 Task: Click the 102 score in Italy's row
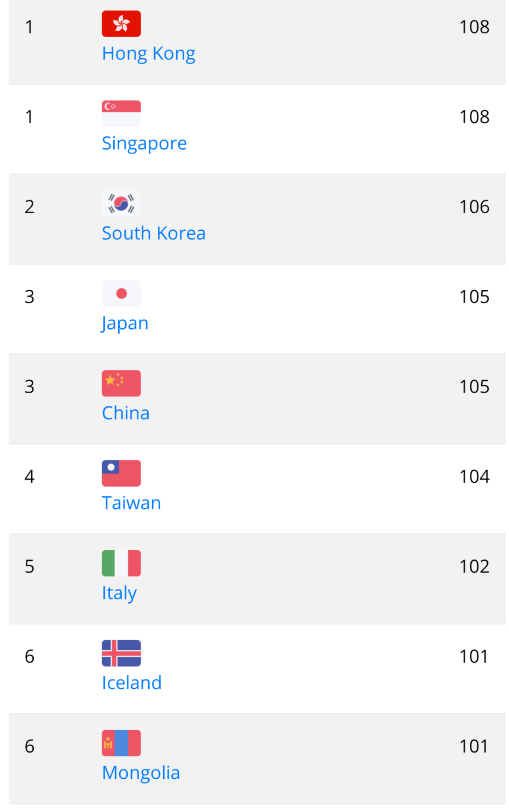pos(474,567)
